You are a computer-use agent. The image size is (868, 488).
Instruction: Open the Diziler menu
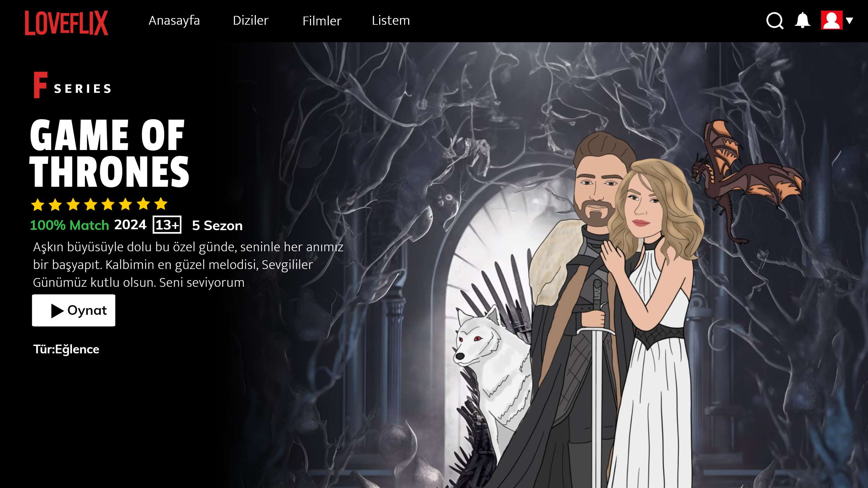[x=250, y=20]
